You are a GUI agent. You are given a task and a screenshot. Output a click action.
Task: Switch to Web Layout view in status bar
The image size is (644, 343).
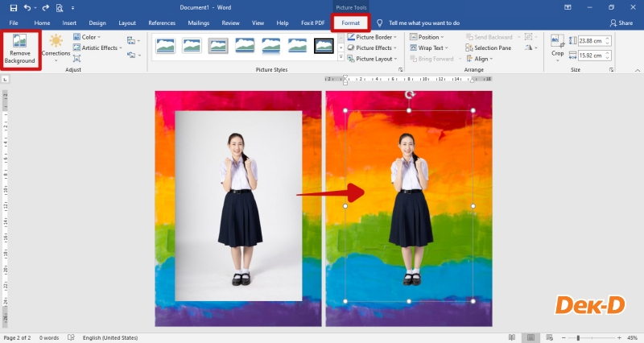point(550,337)
